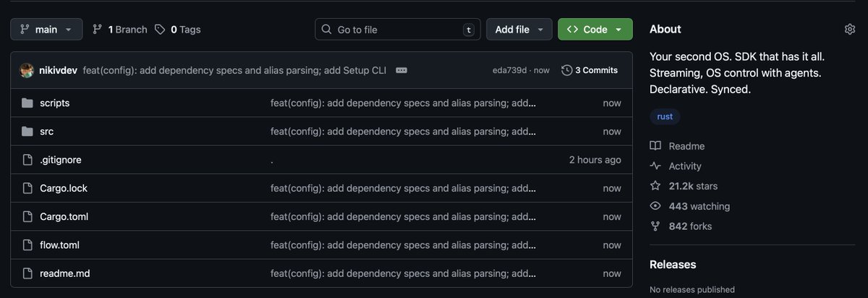
Task: Expand commit message ellipsis button
Action: (x=401, y=70)
